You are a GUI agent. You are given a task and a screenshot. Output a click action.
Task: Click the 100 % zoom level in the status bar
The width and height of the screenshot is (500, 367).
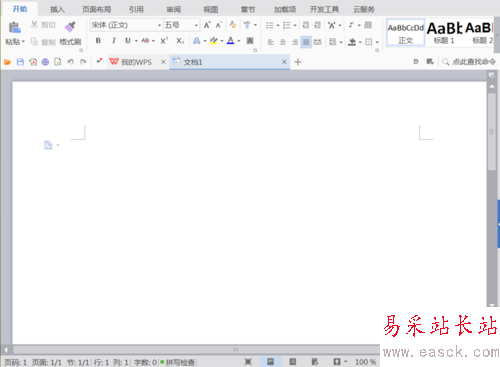click(x=366, y=362)
